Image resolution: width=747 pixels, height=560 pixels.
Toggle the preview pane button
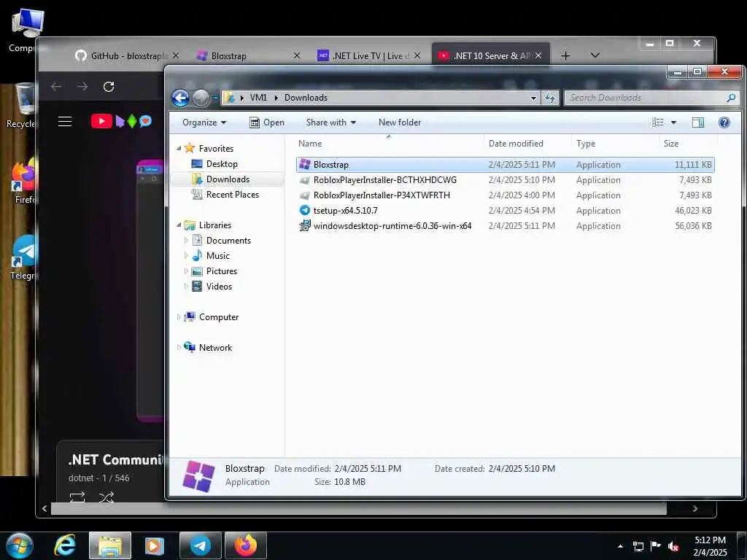pos(698,122)
